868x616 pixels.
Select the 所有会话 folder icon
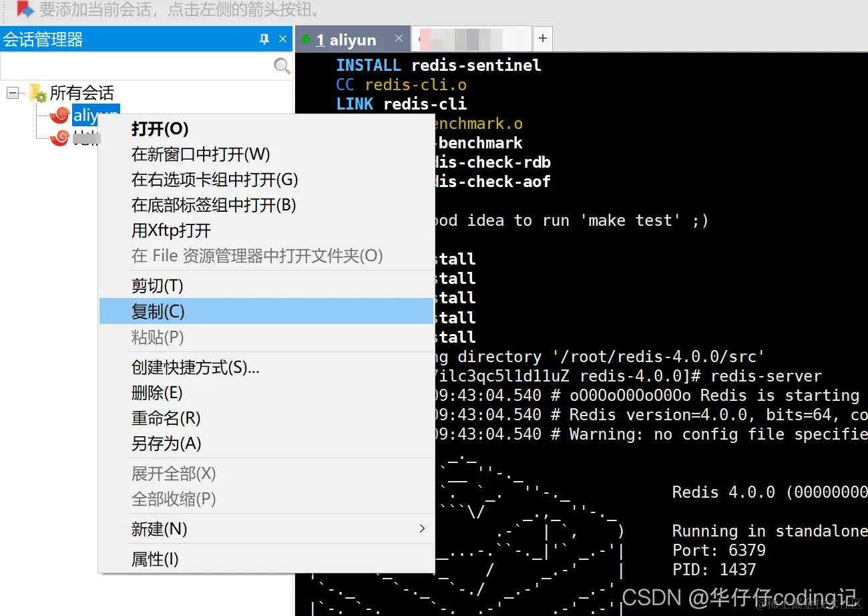[37, 93]
